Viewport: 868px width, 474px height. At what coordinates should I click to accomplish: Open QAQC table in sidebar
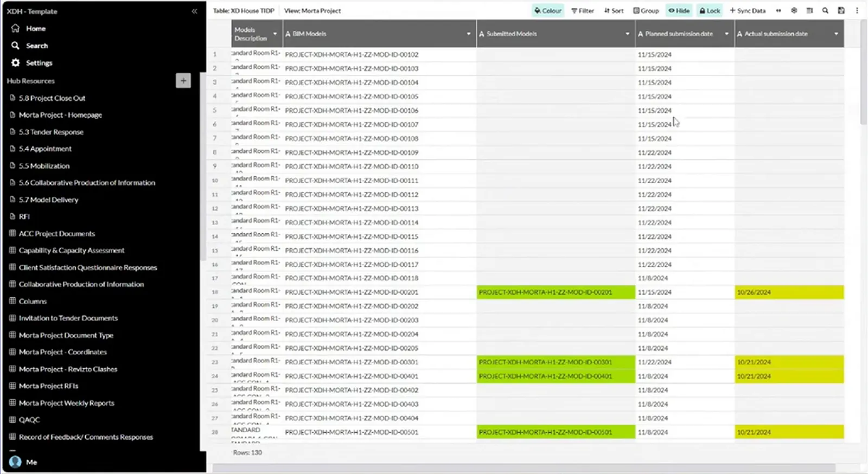(29, 420)
